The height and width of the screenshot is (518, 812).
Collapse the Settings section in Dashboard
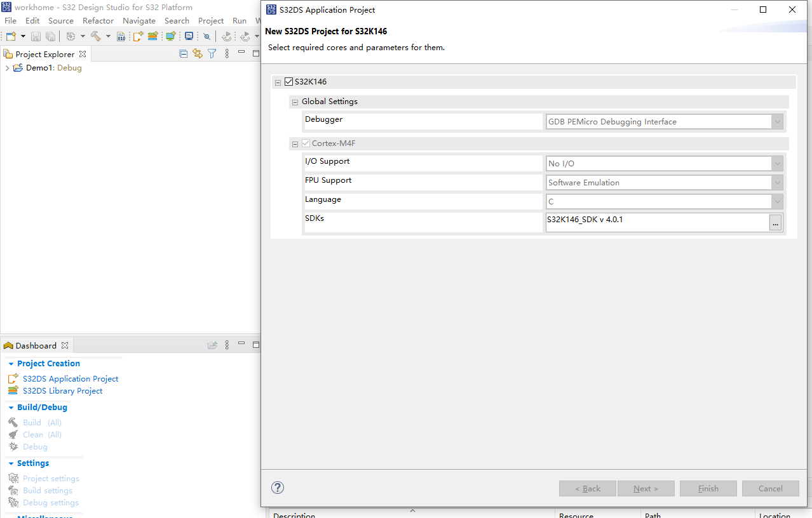pos(11,463)
